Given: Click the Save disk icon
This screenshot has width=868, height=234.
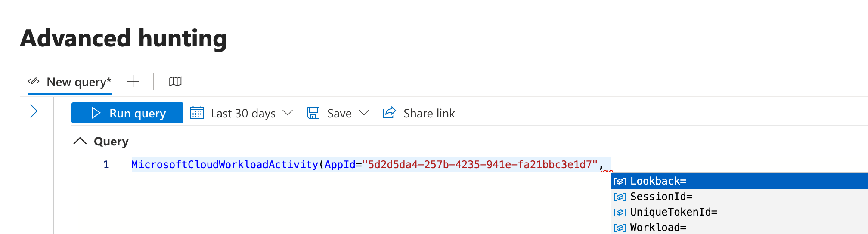Looking at the screenshot, I should tap(313, 113).
